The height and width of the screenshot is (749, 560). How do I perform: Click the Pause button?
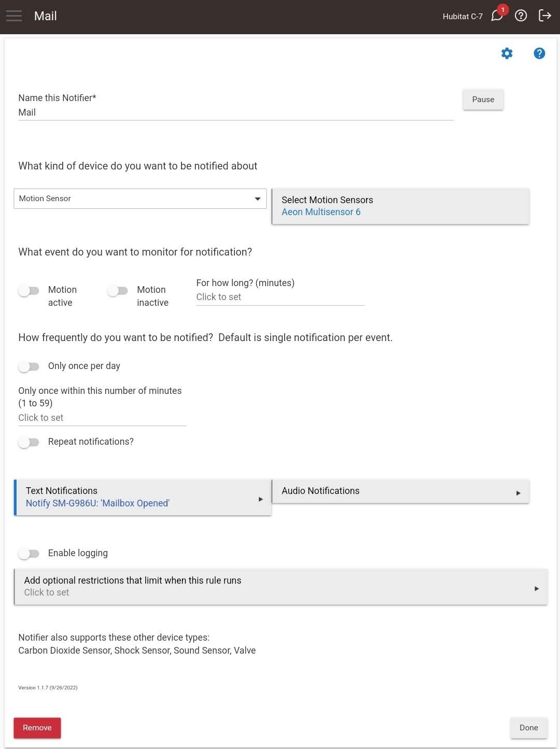(483, 100)
